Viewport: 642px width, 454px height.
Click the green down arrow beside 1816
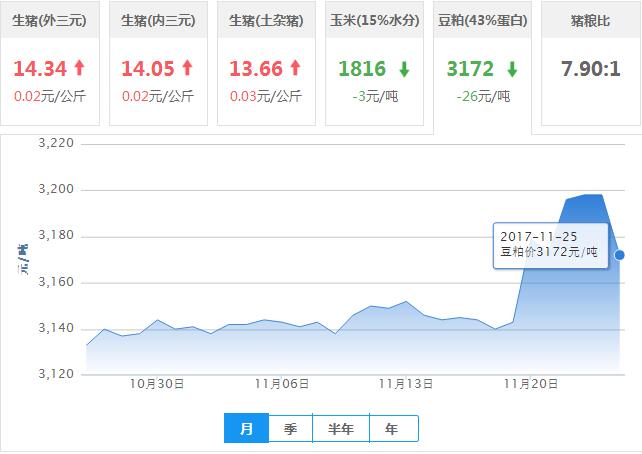(404, 69)
